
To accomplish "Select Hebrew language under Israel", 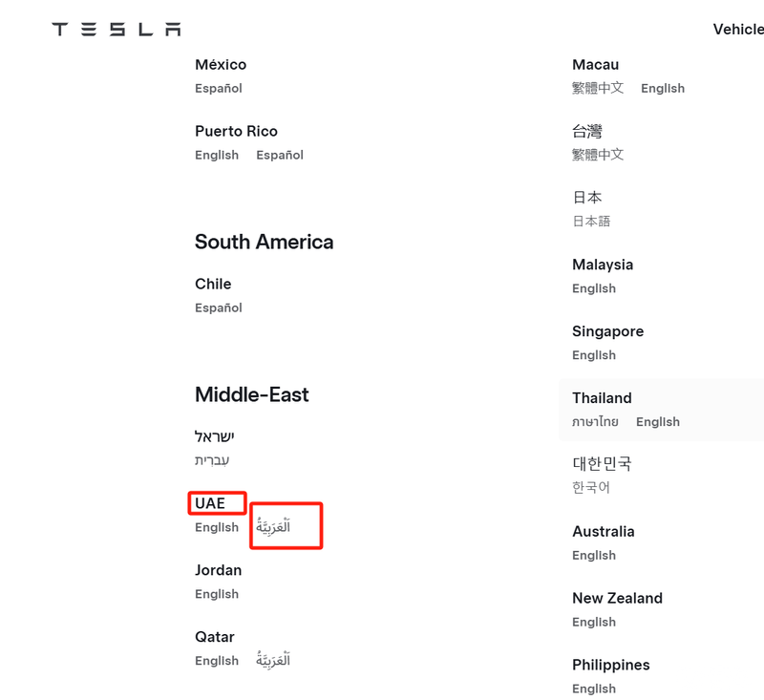I will tap(212, 460).
